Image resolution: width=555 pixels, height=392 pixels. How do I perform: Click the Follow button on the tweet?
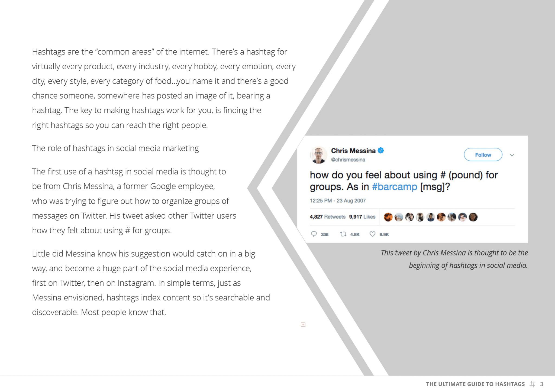483,155
